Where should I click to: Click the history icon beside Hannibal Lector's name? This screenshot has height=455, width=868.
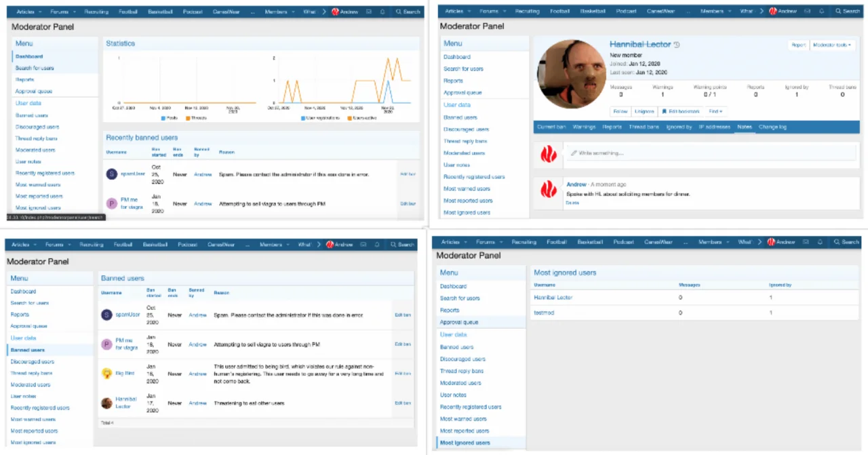[x=677, y=45]
